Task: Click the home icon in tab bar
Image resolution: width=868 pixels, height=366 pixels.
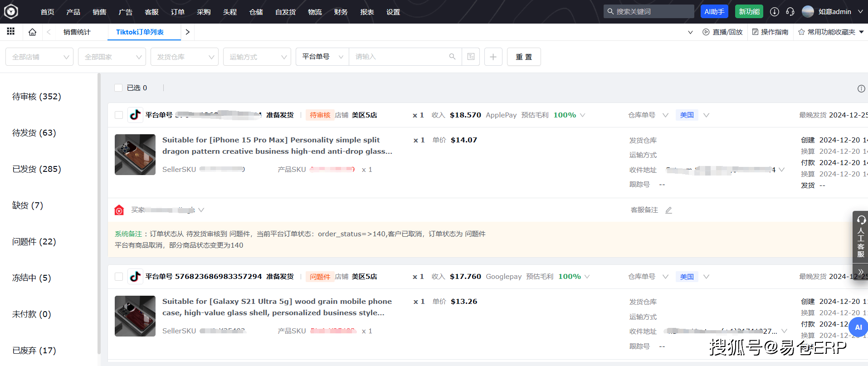Action: coord(32,32)
